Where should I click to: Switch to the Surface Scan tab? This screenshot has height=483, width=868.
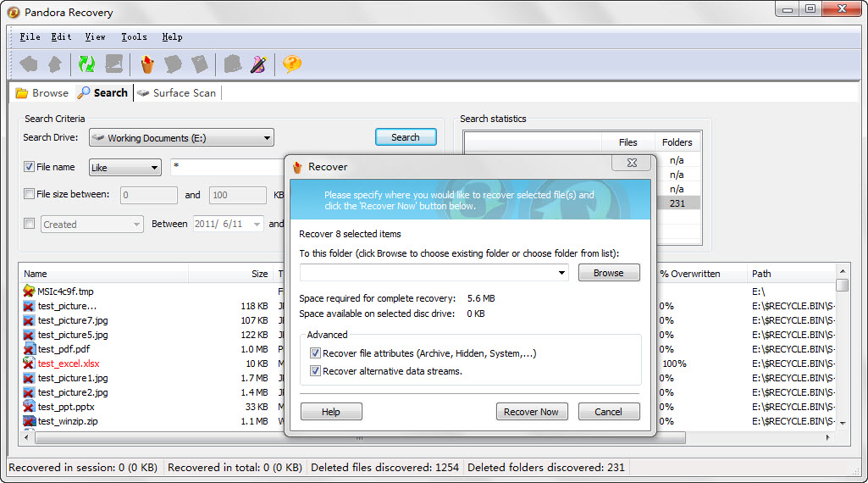click(177, 93)
